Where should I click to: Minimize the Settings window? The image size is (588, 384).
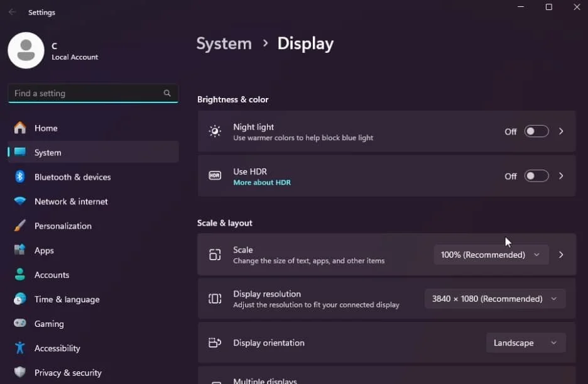[521, 7]
